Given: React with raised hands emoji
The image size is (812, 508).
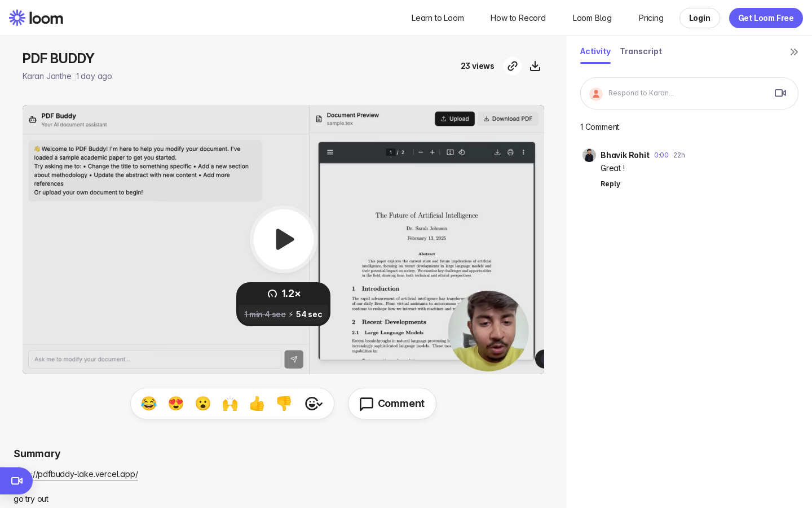Looking at the screenshot, I should [230, 404].
